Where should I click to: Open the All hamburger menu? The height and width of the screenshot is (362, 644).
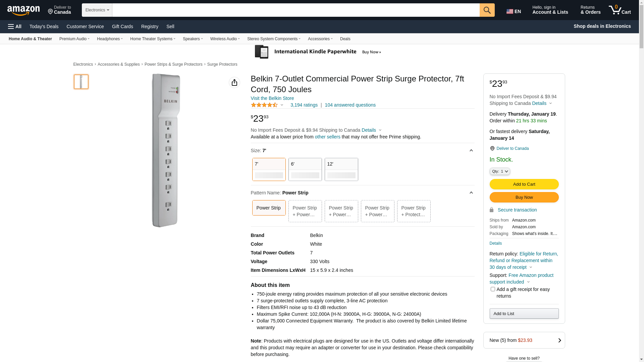[x=15, y=26]
